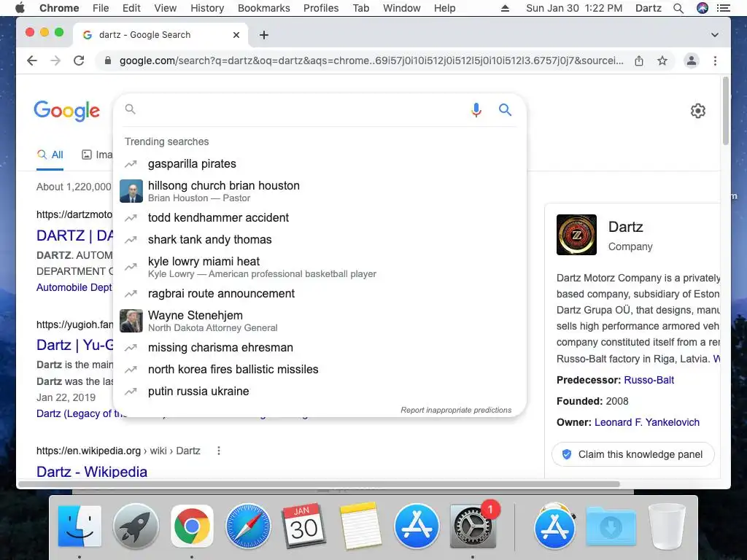Open Control Center list icon in menu bar

point(724,8)
